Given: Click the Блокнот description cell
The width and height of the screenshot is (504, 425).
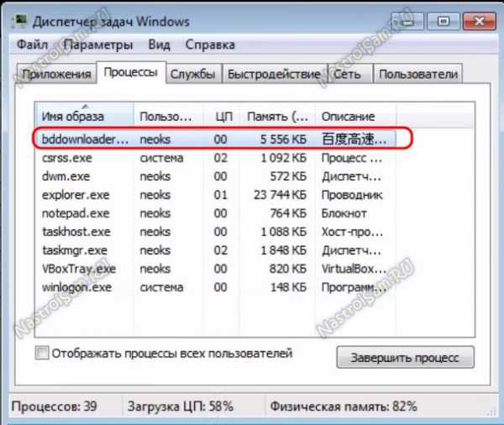Looking at the screenshot, I should pos(344,213).
